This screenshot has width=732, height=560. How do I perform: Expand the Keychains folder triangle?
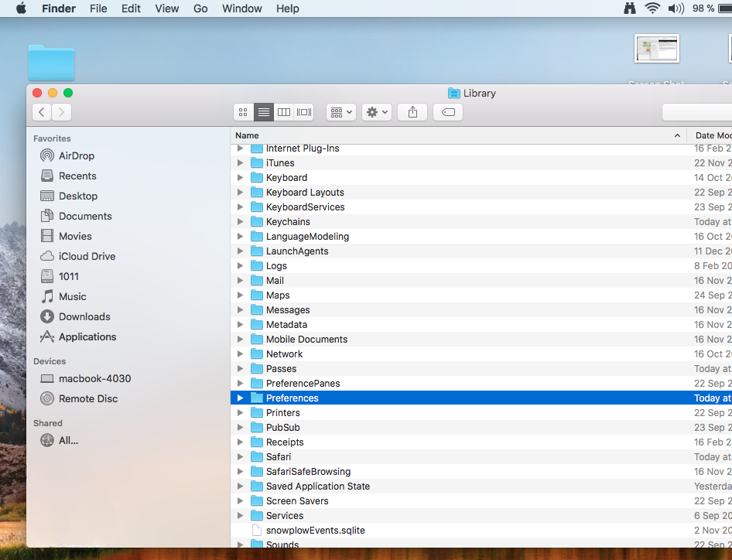(x=241, y=222)
